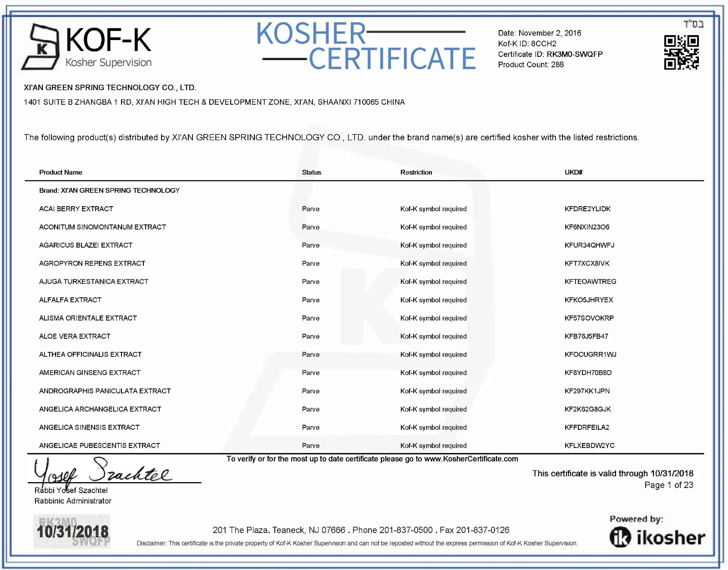Click the 201 The Plaza, Teaneck address line
This screenshot has width=728, height=570.
coord(361,530)
